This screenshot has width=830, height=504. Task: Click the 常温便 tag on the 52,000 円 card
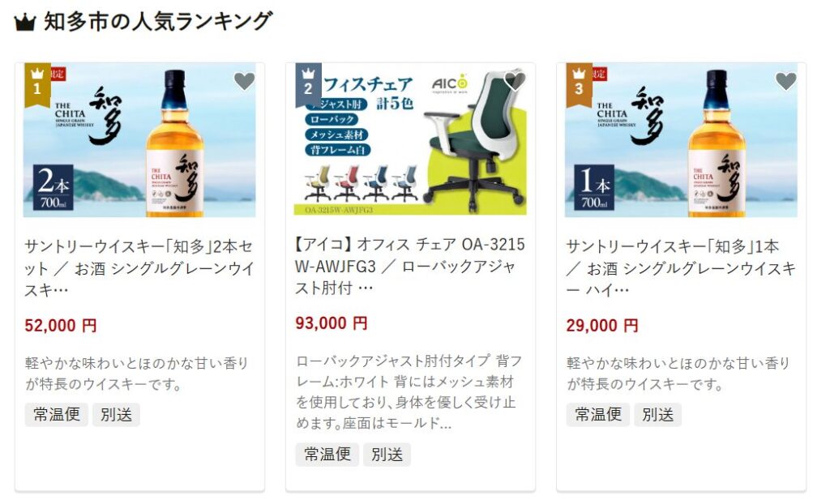tap(57, 414)
